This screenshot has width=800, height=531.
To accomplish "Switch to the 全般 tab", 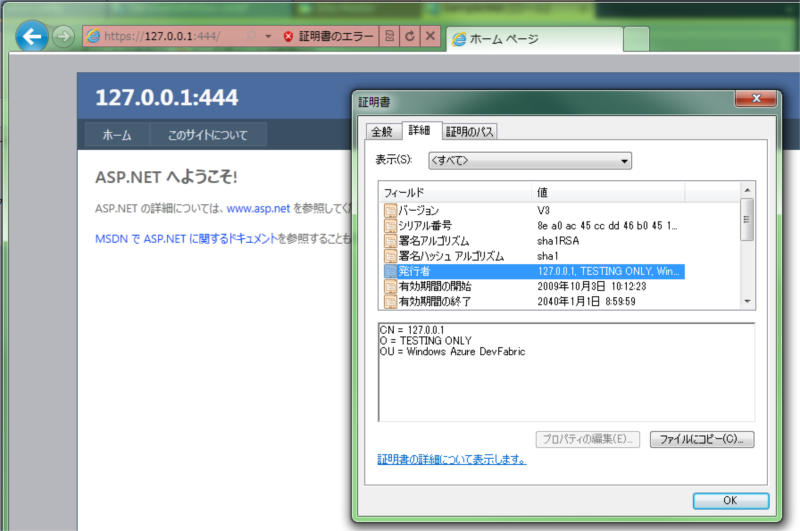I will 383,132.
